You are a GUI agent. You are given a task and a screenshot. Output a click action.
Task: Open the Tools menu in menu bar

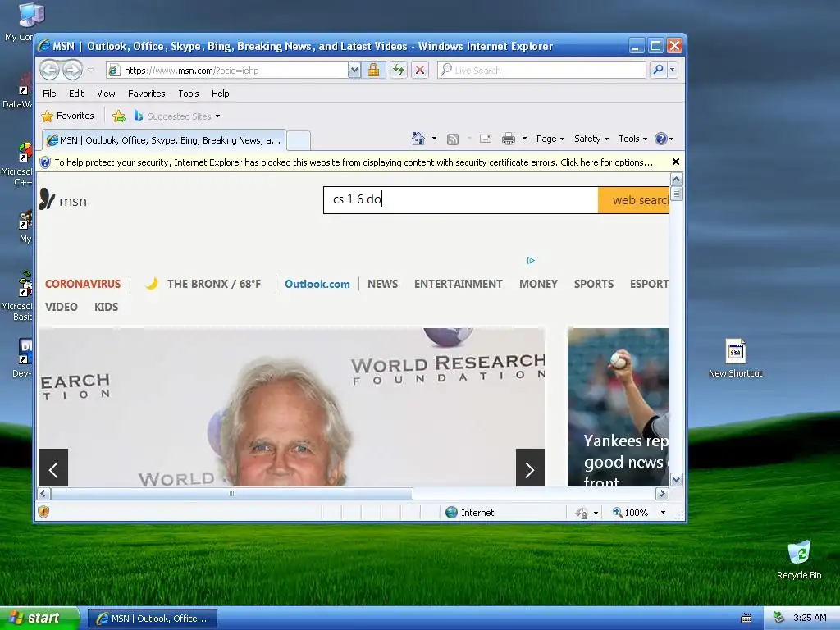[189, 94]
